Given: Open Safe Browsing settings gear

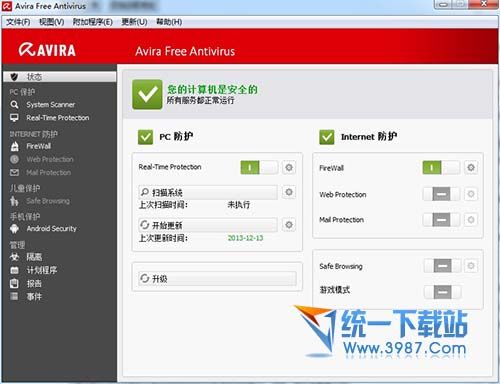Looking at the screenshot, I should point(471,266).
